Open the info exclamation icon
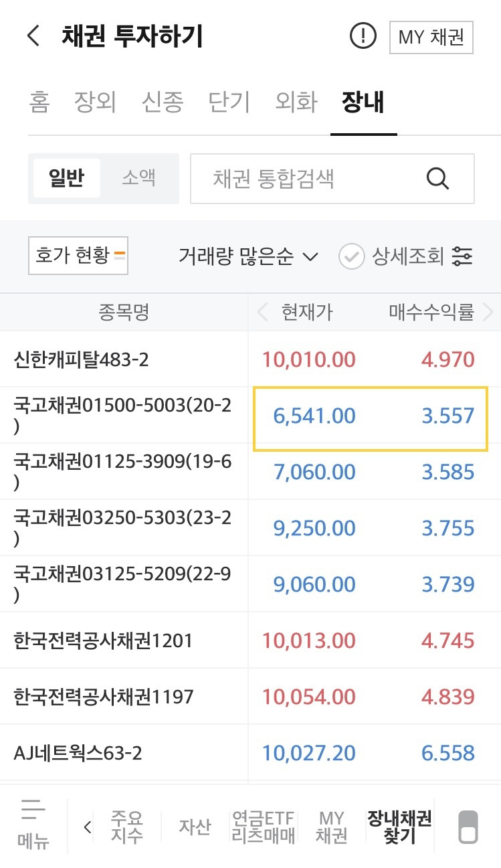 click(x=363, y=36)
